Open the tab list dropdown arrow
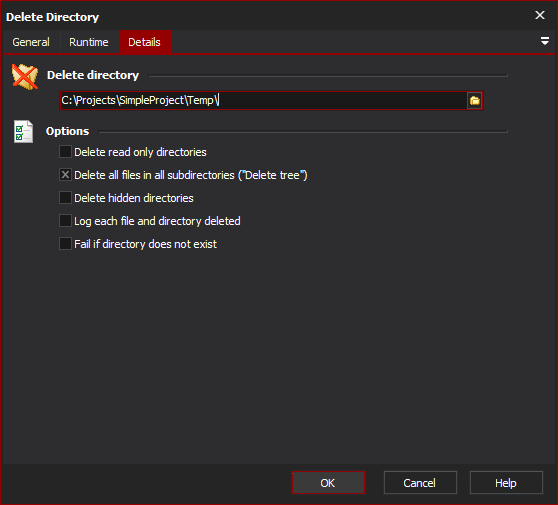The width and height of the screenshot is (558, 505). (544, 41)
